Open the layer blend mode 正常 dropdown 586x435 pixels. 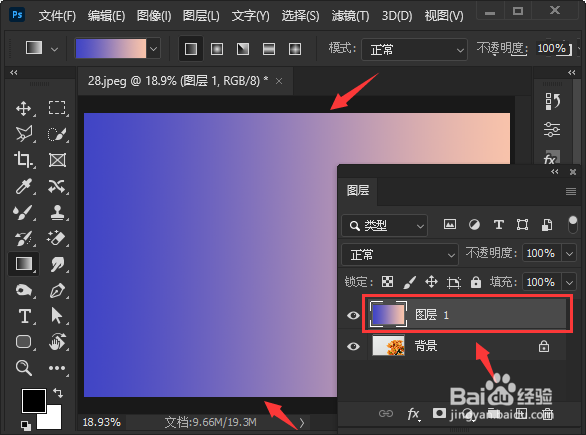400,255
